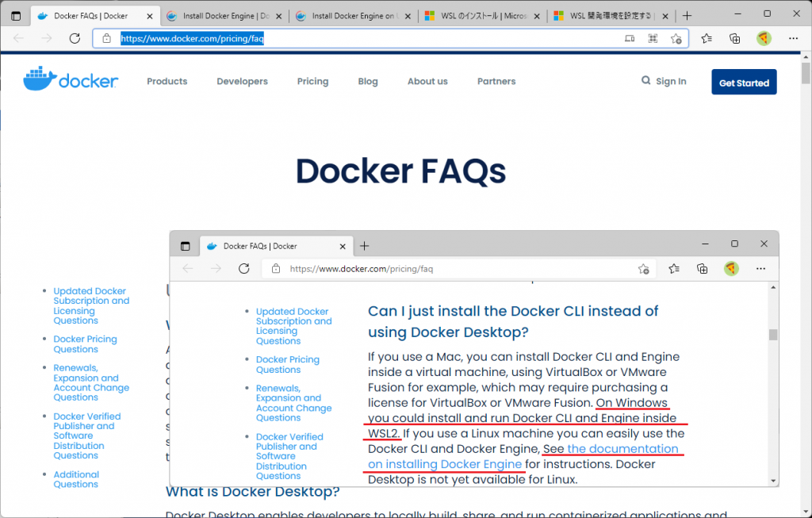Open Updated Docker Subscription and Licensing Questions in outer sidebar
This screenshot has width=812, height=518.
click(x=91, y=305)
